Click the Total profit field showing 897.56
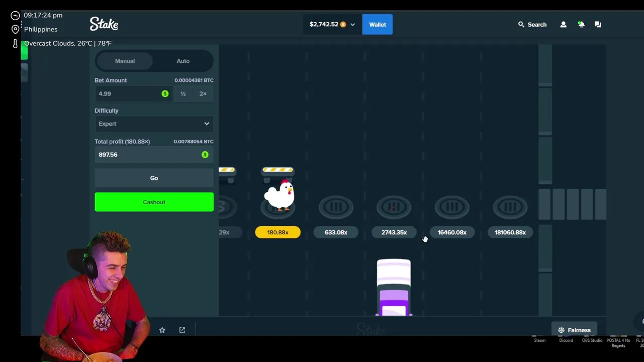This screenshot has height=362, width=644. point(154,154)
